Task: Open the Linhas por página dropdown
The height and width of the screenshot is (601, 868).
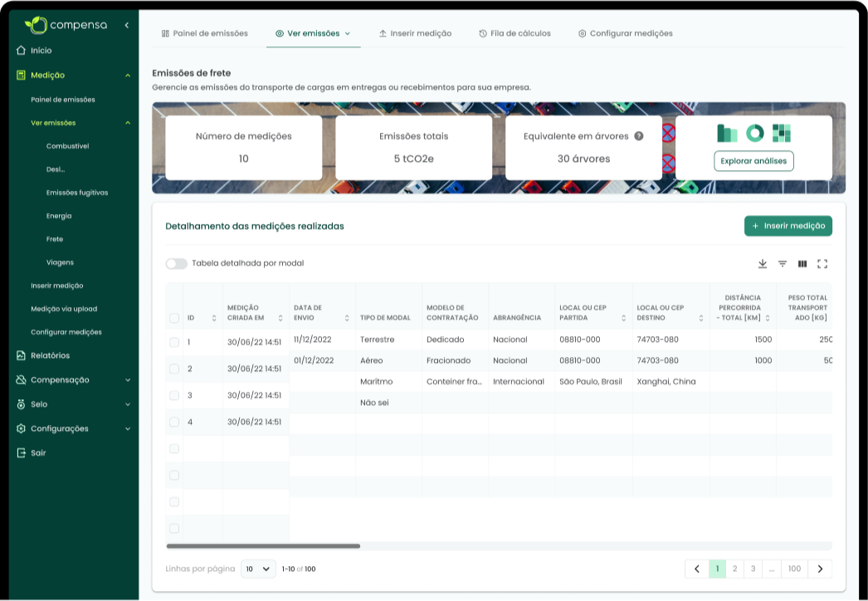Action: pyautogui.click(x=258, y=569)
